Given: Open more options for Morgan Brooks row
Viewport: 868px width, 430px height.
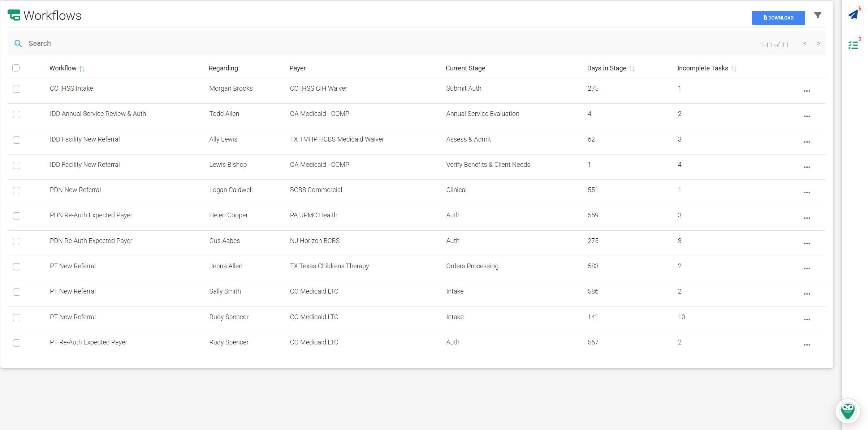Looking at the screenshot, I should (807, 91).
